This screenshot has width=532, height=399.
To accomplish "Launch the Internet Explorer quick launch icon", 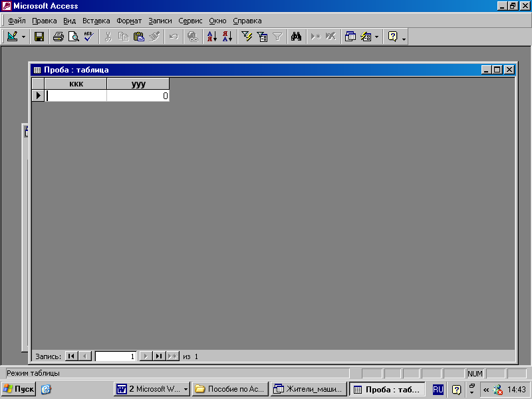I will (x=46, y=389).
